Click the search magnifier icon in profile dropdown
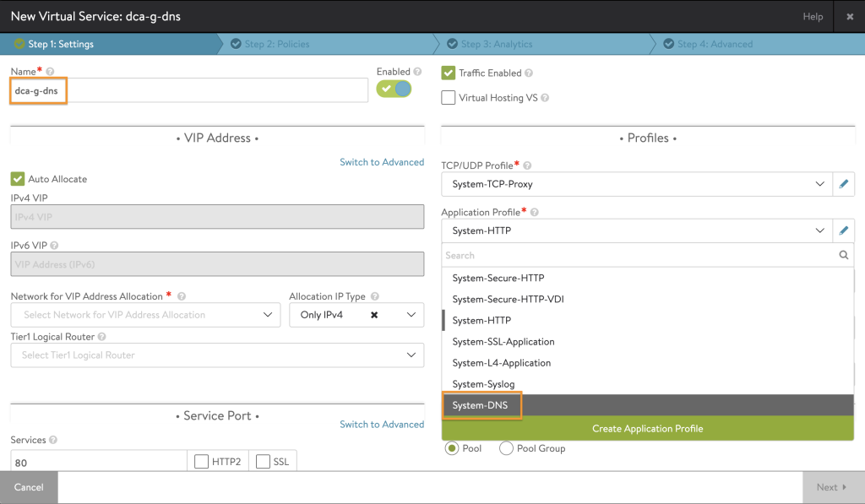 coord(844,255)
